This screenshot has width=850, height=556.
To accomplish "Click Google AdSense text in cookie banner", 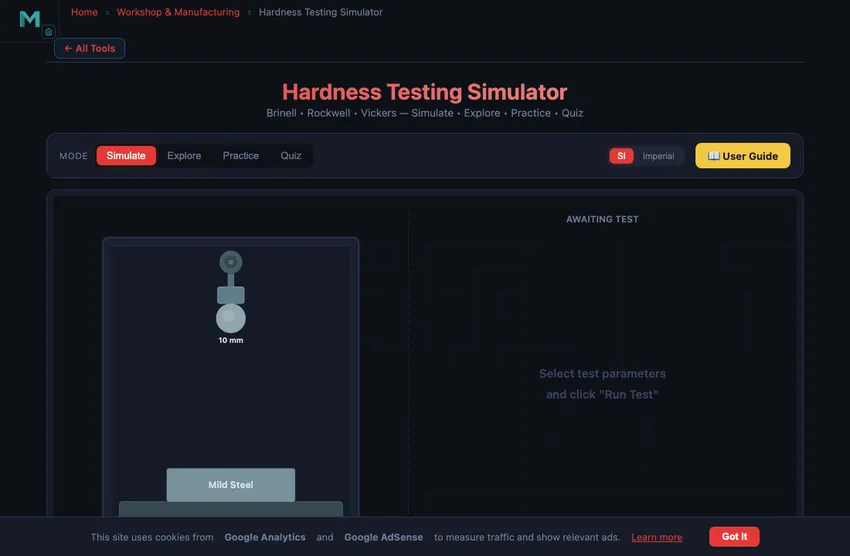I will [383, 537].
